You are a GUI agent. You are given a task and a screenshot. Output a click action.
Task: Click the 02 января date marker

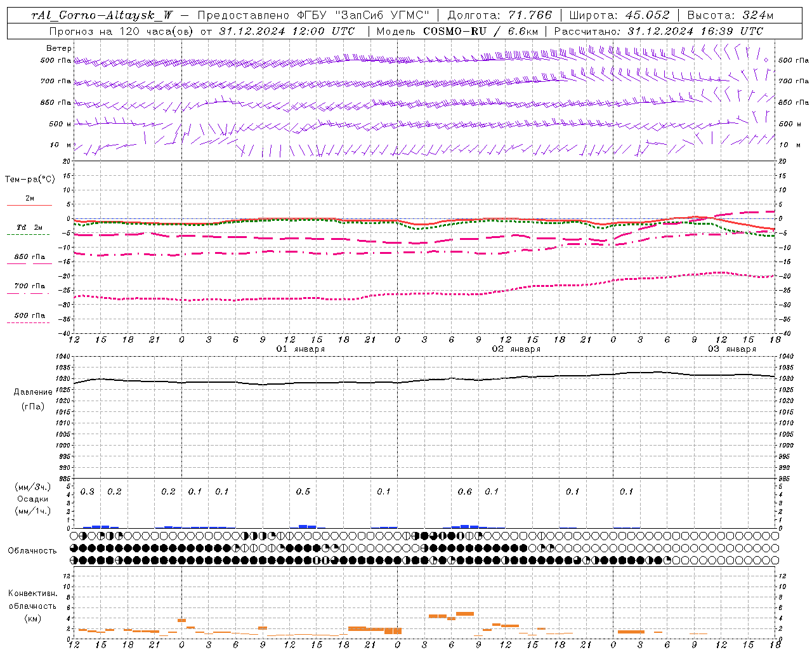point(516,349)
